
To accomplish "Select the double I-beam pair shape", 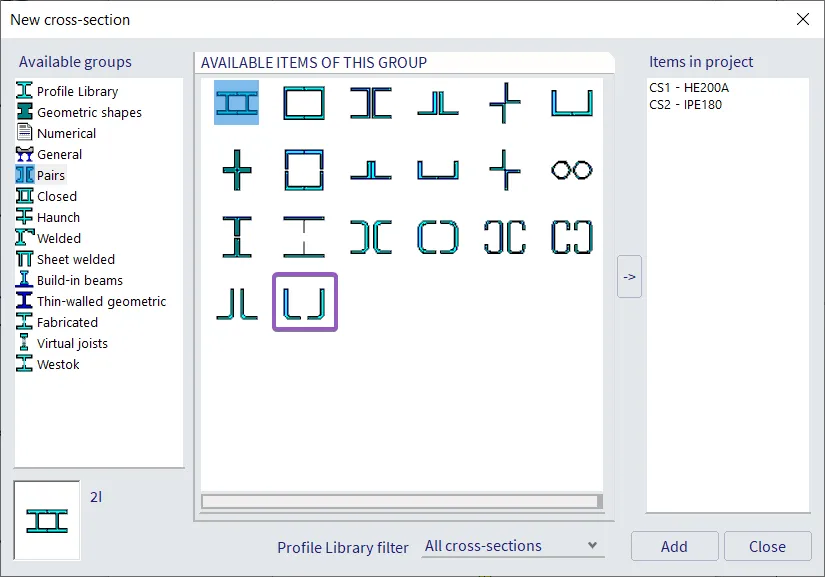I will point(236,103).
